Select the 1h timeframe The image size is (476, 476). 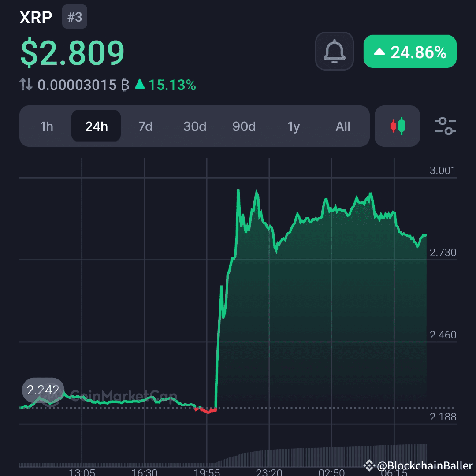pos(46,126)
